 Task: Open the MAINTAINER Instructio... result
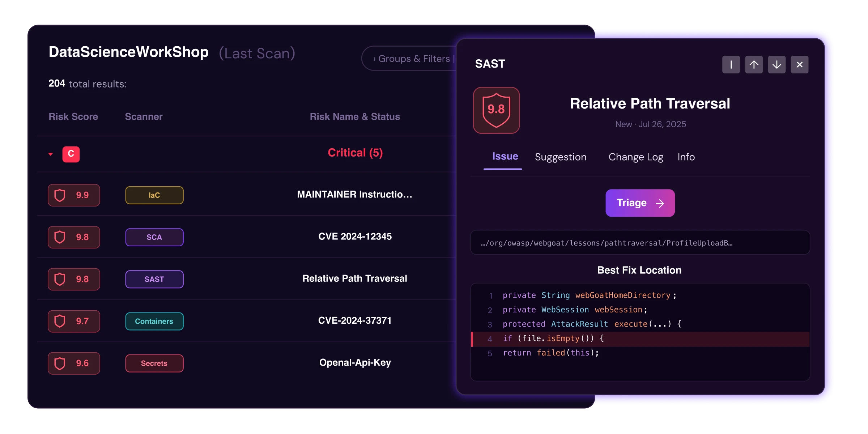click(x=355, y=195)
